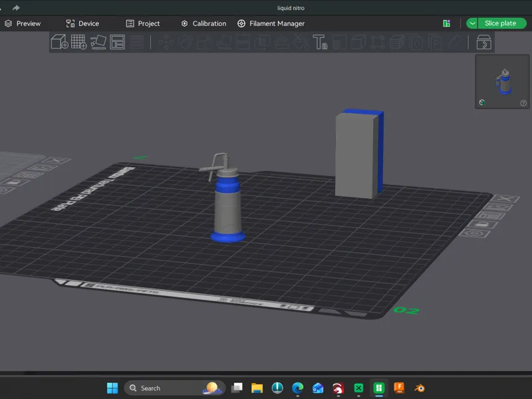Switch to the Preview tab
532x399 pixels.
[x=23, y=23]
